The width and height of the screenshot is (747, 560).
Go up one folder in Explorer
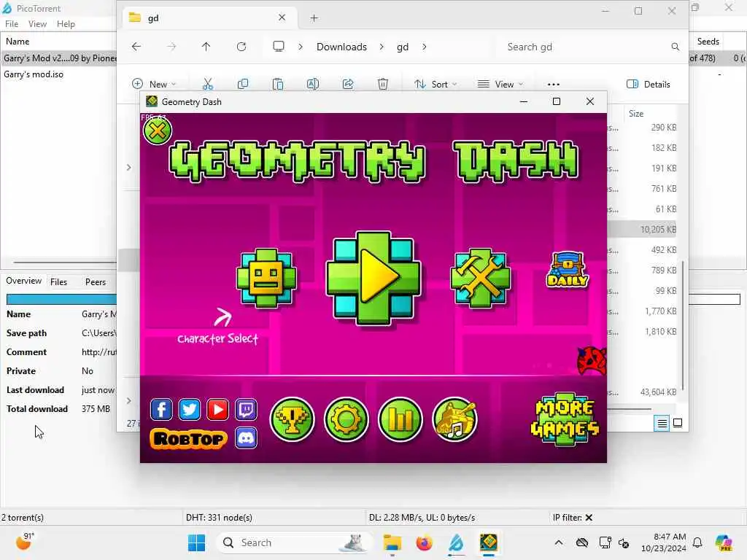tap(206, 47)
